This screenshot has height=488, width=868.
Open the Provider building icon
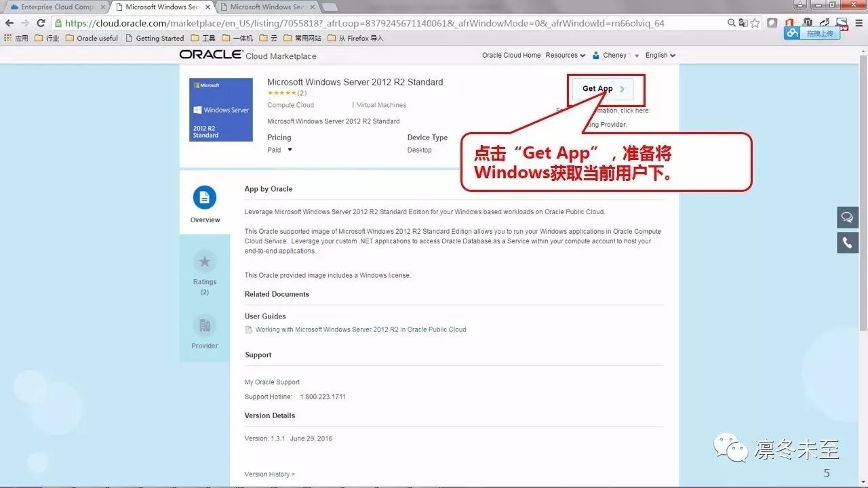point(205,326)
